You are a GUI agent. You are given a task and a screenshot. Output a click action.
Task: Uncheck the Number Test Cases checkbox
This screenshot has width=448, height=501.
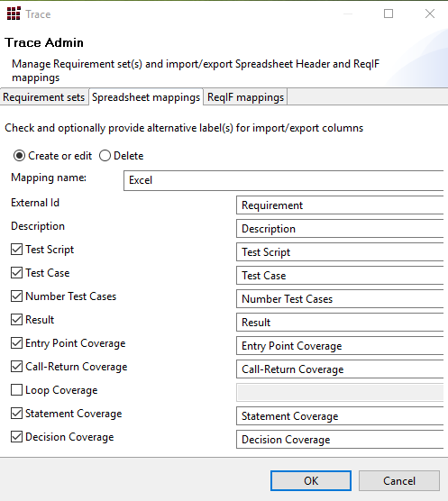coord(16,296)
